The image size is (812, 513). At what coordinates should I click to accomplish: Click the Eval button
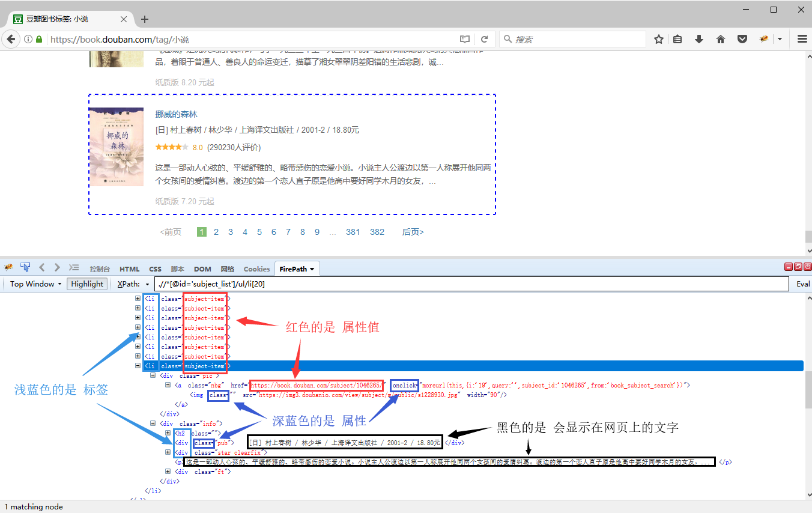click(x=803, y=284)
